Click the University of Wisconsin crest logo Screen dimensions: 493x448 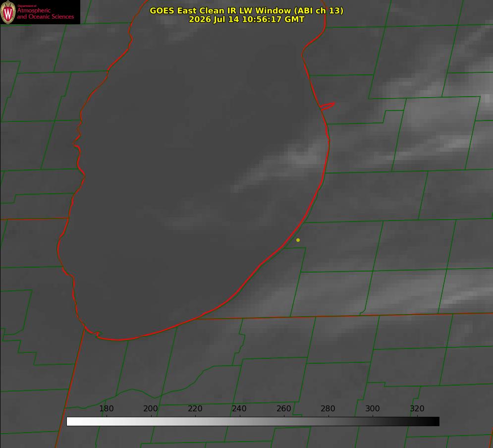[8, 12]
